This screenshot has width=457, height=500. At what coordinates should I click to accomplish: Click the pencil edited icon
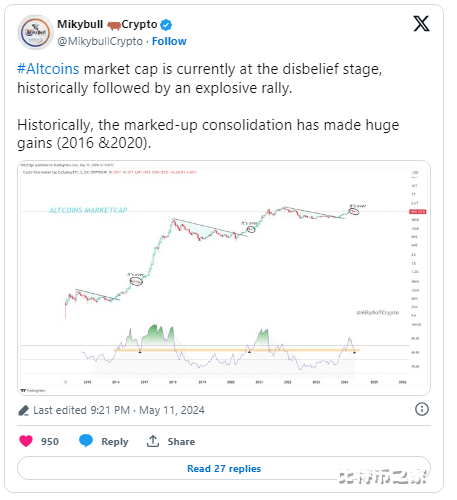coord(24,410)
